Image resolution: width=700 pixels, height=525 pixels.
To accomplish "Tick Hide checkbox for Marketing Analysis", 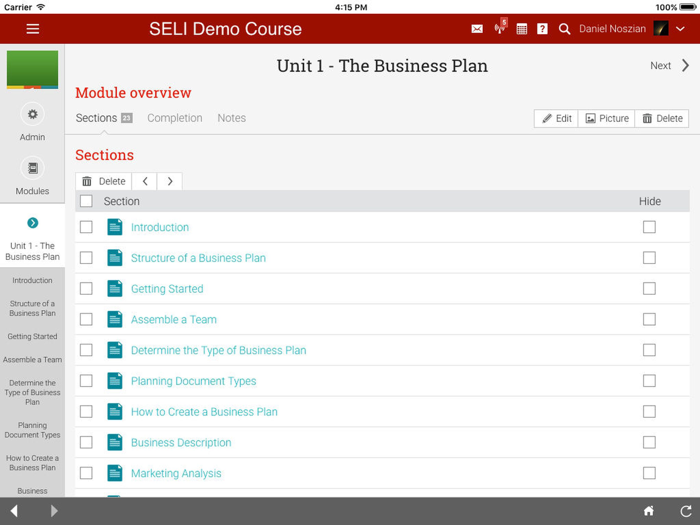I will tap(649, 473).
